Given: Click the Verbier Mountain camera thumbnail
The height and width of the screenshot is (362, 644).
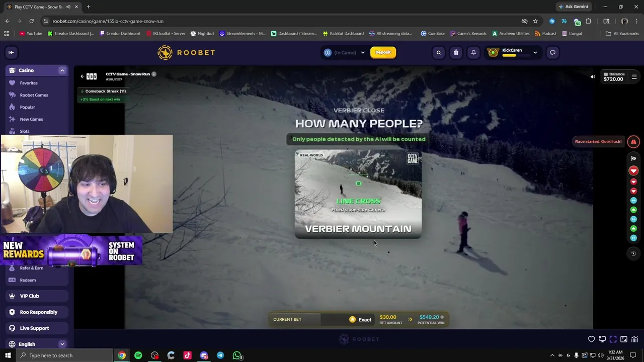Looking at the screenshot, I should 358,194.
